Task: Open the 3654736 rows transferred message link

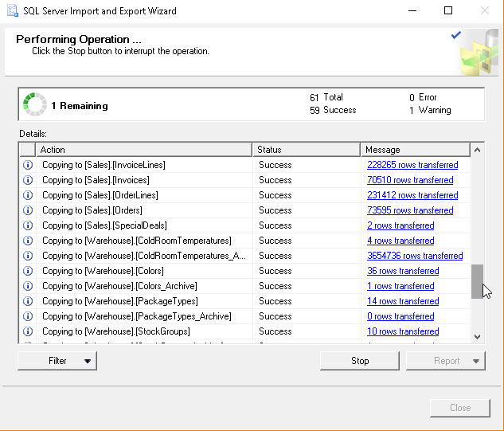Action: (414, 256)
